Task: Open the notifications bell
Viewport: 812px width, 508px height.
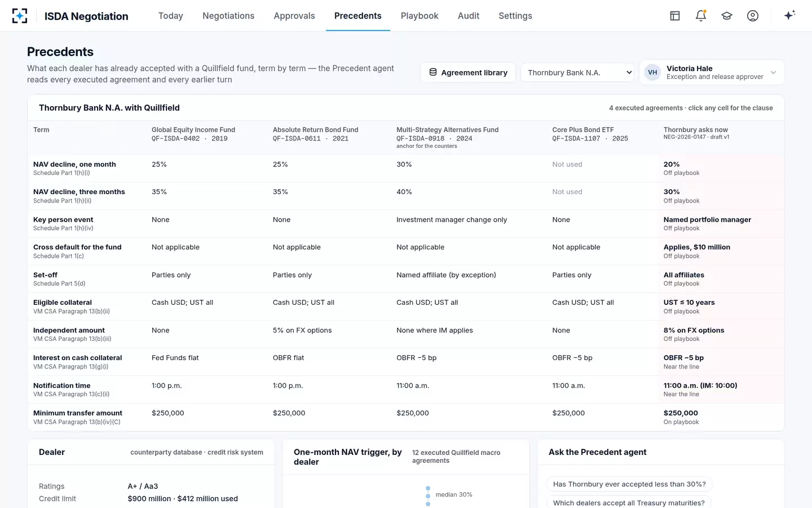Action: coord(701,16)
